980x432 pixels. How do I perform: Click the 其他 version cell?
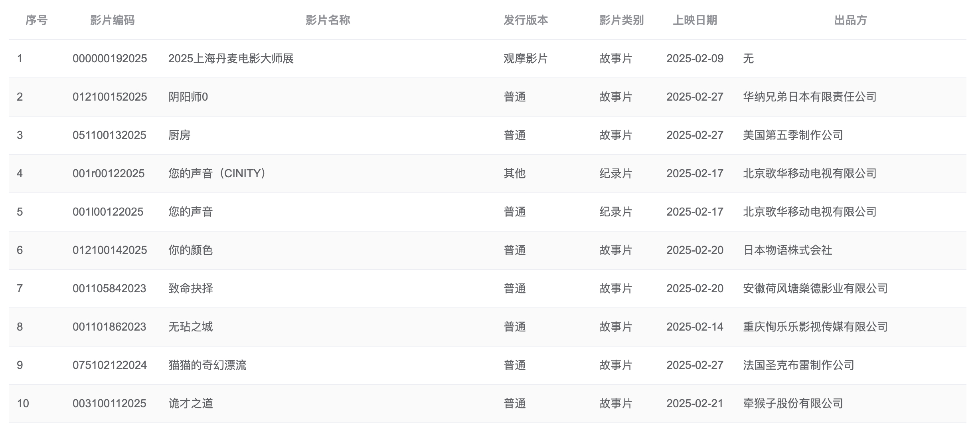pos(514,174)
